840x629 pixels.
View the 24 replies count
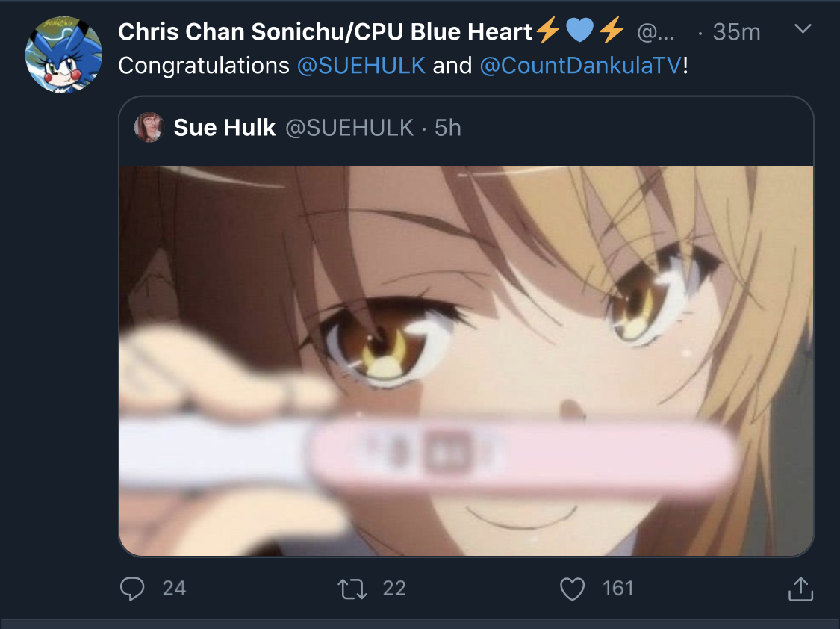tap(174, 588)
